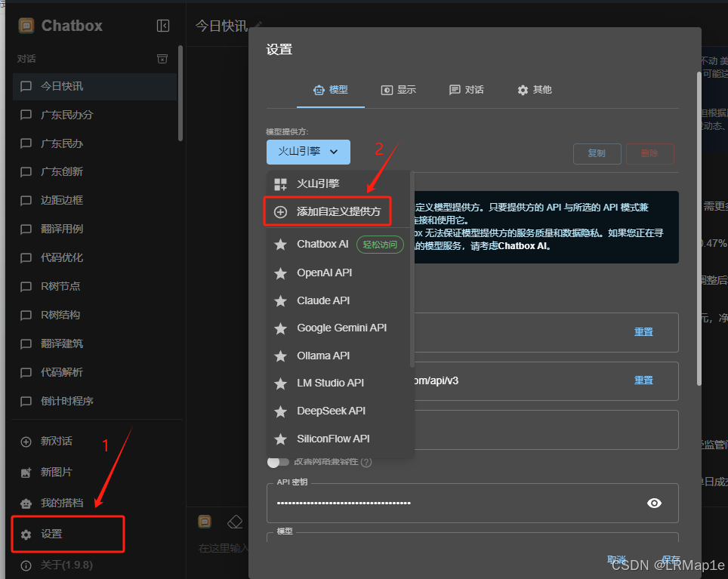Screen dimensions: 728x579
Task: Click the gear icon beside 设置 in sidebar
Action: (x=26, y=534)
